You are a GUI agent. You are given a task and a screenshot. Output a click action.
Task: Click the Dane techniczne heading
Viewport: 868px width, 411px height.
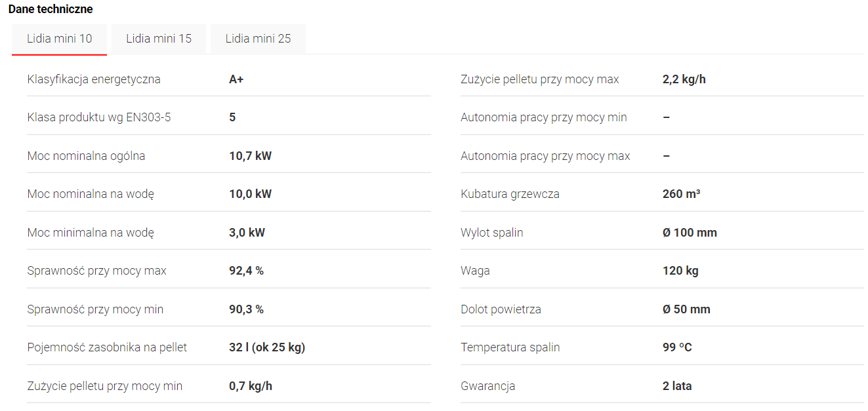point(51,9)
